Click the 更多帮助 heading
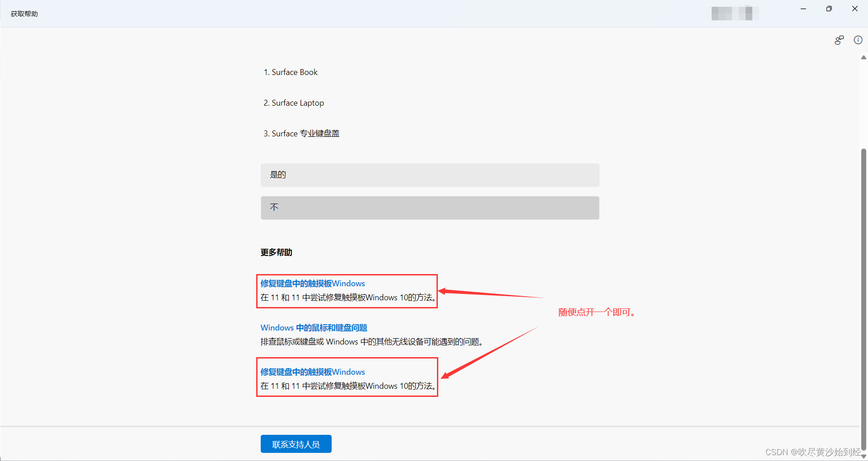Screen dimensions: 868x461 coord(276,252)
